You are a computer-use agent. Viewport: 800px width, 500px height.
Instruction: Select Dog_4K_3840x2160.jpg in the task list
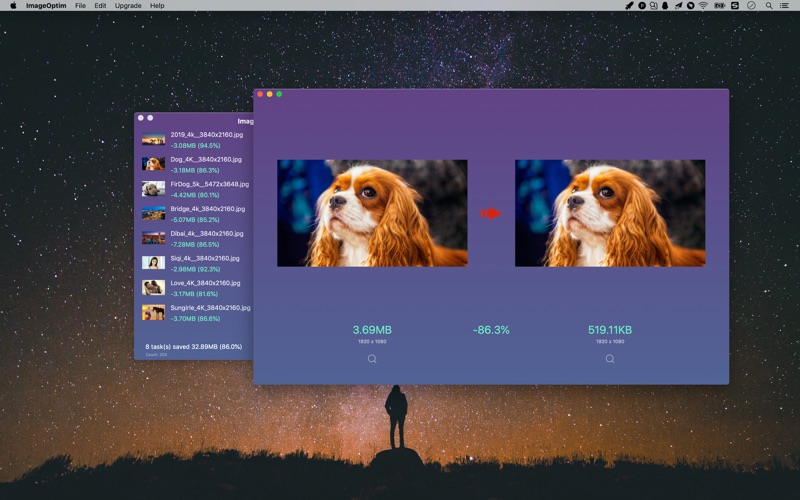click(205, 159)
